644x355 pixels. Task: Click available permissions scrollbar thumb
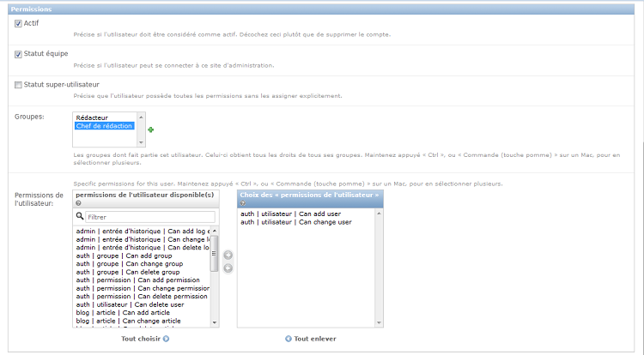point(214,253)
